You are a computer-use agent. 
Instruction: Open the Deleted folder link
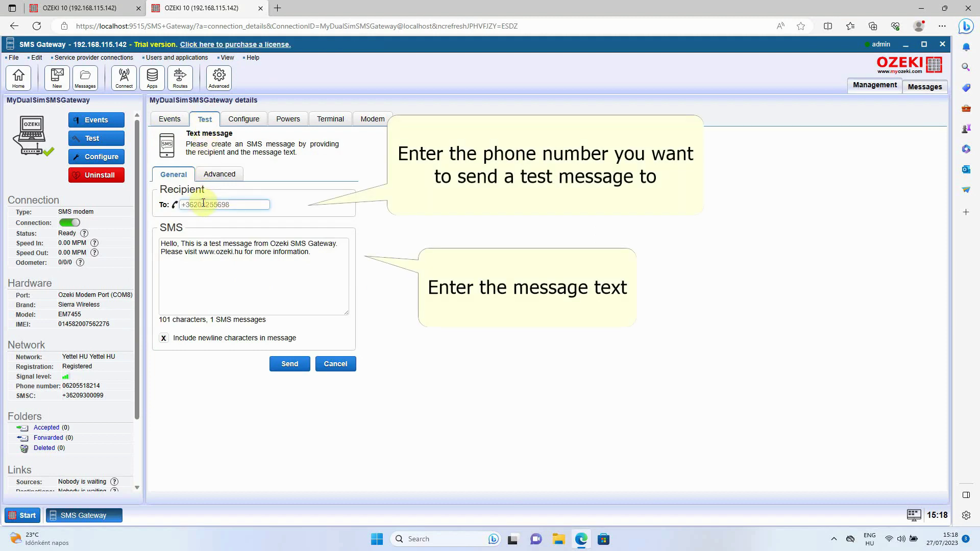[44, 448]
